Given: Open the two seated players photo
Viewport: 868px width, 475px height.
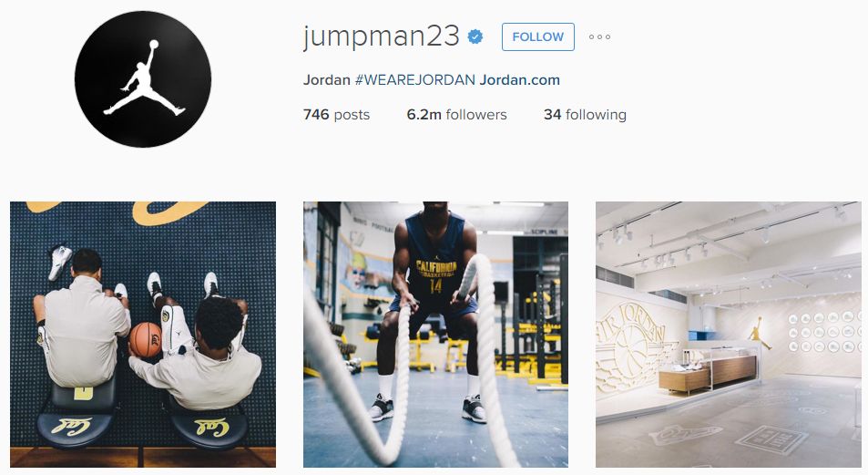Looking at the screenshot, I should pos(143,335).
